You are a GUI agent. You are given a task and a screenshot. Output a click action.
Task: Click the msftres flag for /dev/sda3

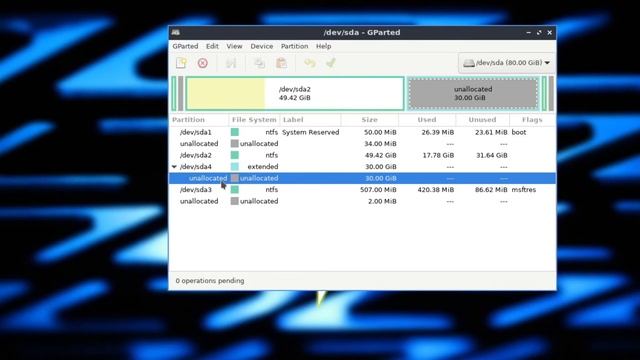coord(524,190)
